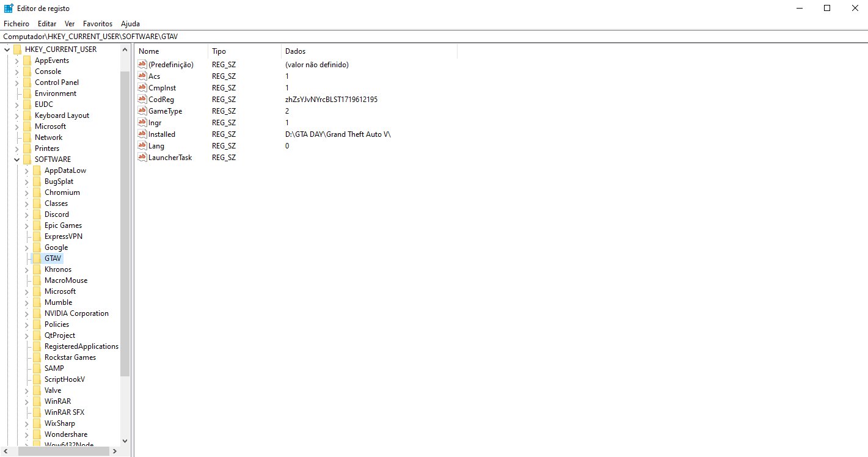868x457 pixels.
Task: Open the Ficheiro menu
Action: 16,23
